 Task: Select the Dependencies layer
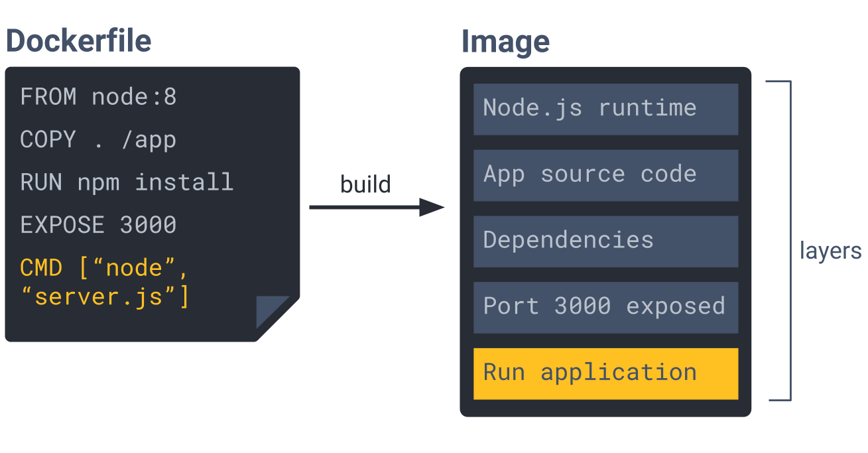click(605, 240)
